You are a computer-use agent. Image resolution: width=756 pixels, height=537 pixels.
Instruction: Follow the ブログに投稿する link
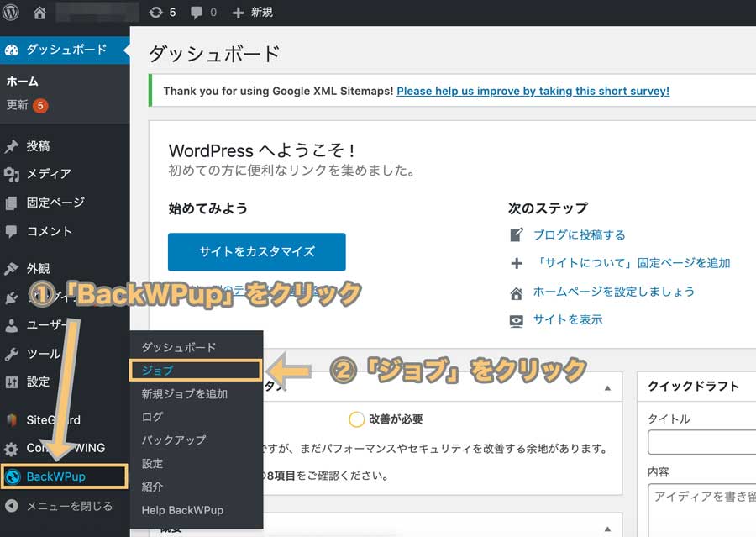point(579,235)
